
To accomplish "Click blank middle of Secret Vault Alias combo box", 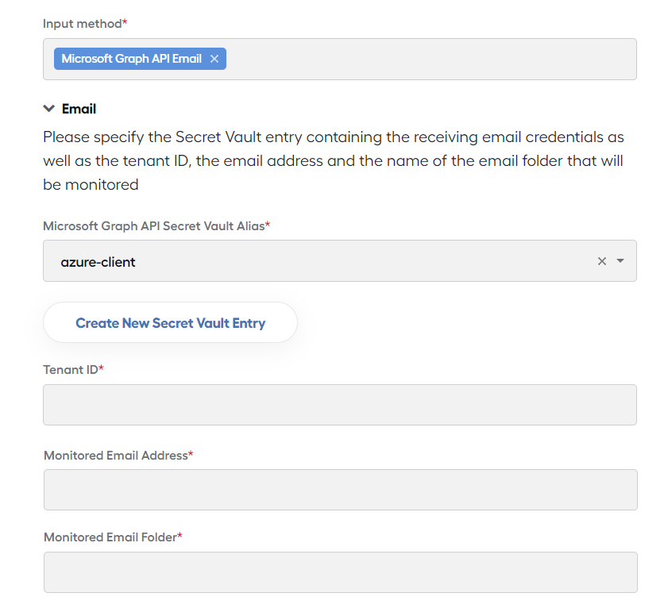I will 365,261.
